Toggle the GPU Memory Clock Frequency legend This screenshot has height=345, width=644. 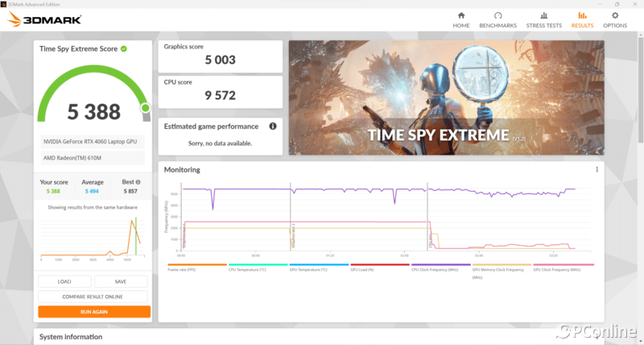point(502,272)
